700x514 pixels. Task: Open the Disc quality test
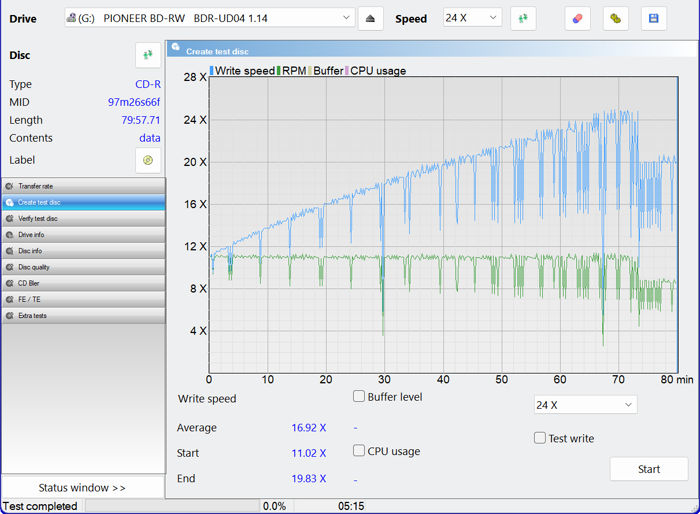(83, 267)
